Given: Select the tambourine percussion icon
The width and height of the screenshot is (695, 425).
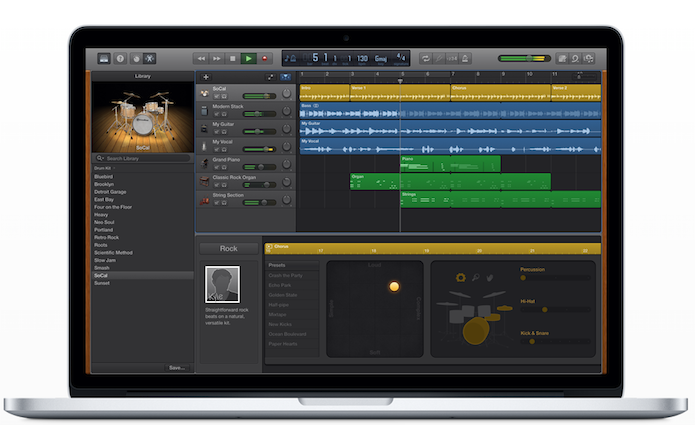Looking at the screenshot, I should point(461,277).
